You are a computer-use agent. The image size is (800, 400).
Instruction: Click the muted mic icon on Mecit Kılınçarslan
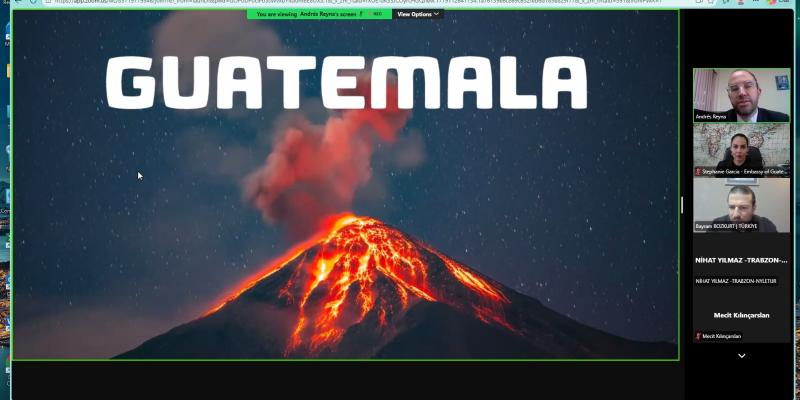[x=698, y=336]
